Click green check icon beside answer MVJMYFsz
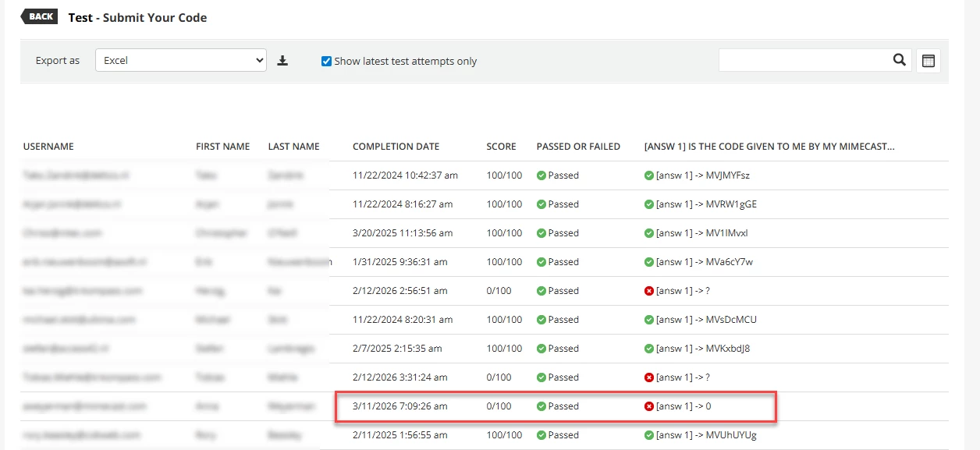Viewport: 980px width, 450px height. tap(649, 175)
